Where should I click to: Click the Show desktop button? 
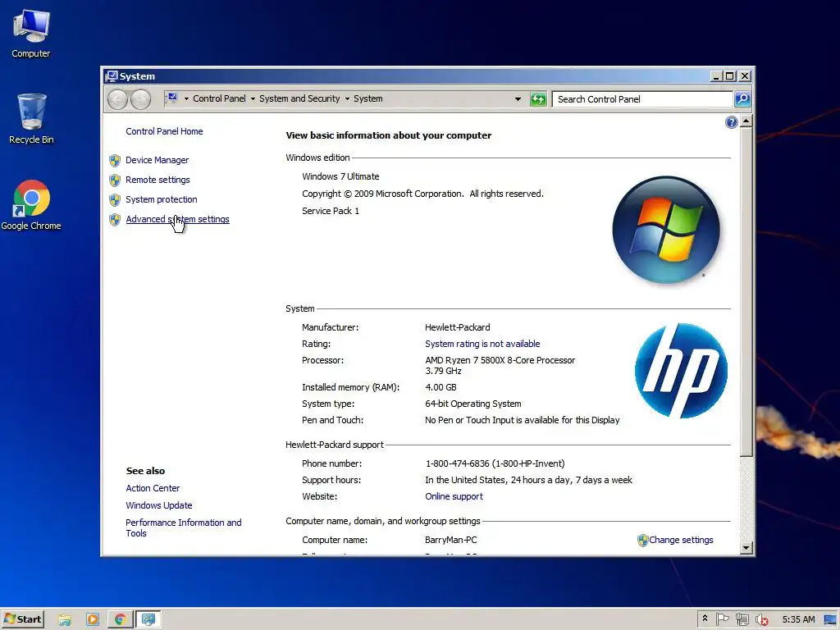pos(831,619)
